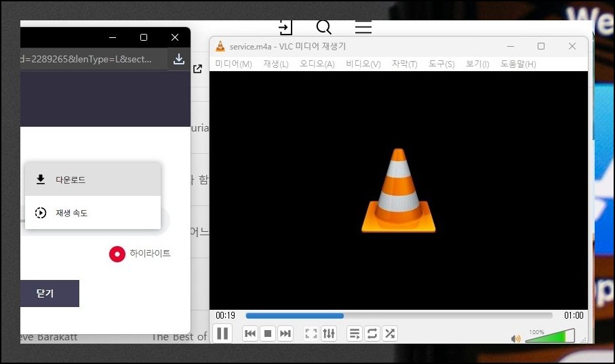Open extended settings equalizer in VLC
Image resolution: width=615 pixels, height=364 pixels.
[x=329, y=333]
